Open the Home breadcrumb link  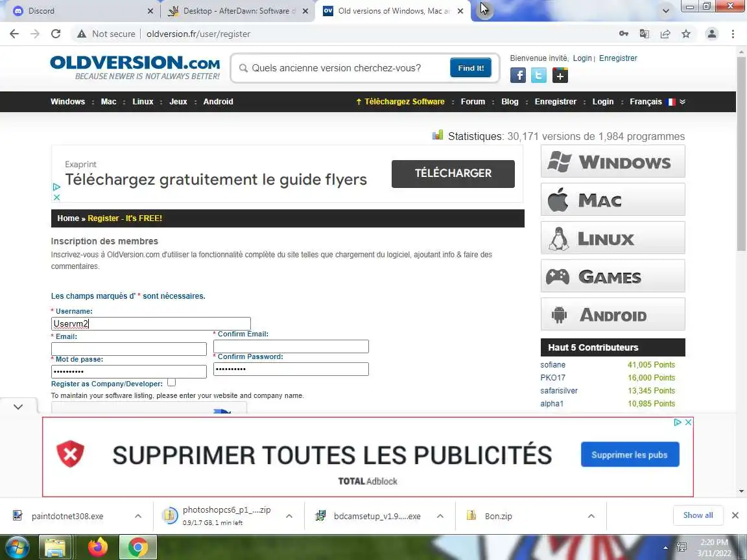pyautogui.click(x=68, y=218)
